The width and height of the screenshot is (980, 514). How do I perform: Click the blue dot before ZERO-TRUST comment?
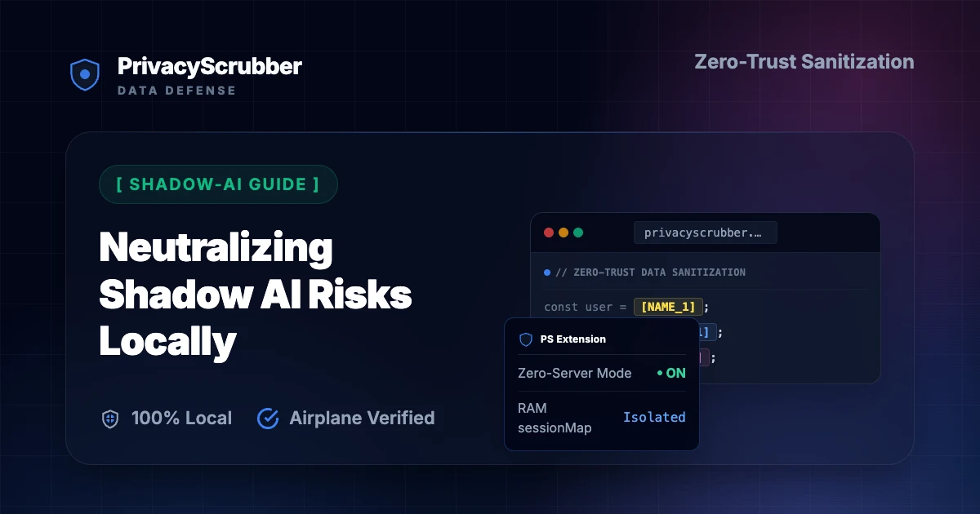547,273
